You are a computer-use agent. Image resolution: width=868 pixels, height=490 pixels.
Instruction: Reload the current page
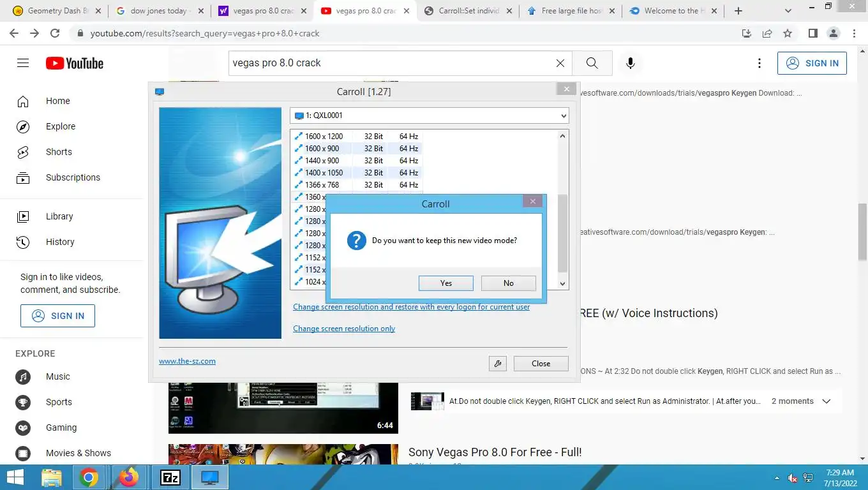[55, 33]
